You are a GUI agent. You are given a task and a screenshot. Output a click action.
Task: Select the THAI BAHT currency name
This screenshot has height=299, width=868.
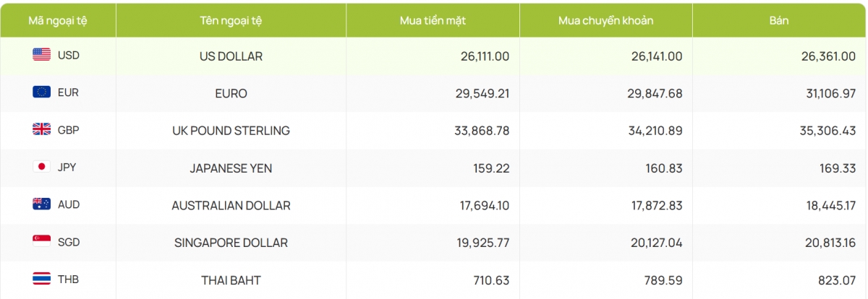pos(231,280)
